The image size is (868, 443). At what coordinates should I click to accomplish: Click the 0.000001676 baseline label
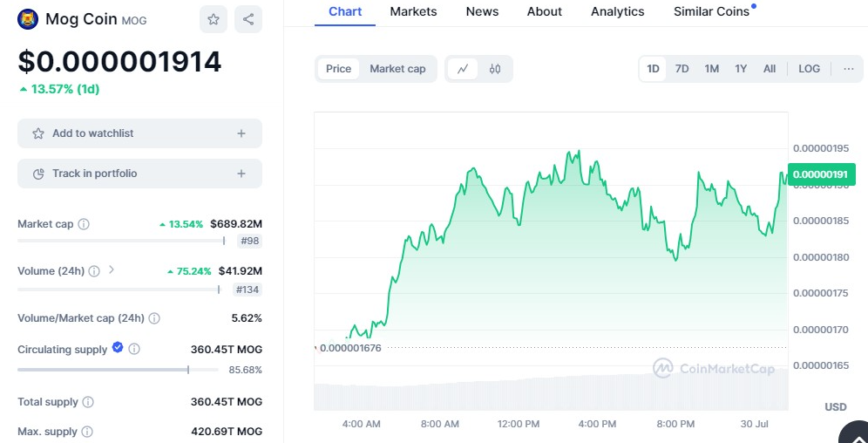click(350, 348)
